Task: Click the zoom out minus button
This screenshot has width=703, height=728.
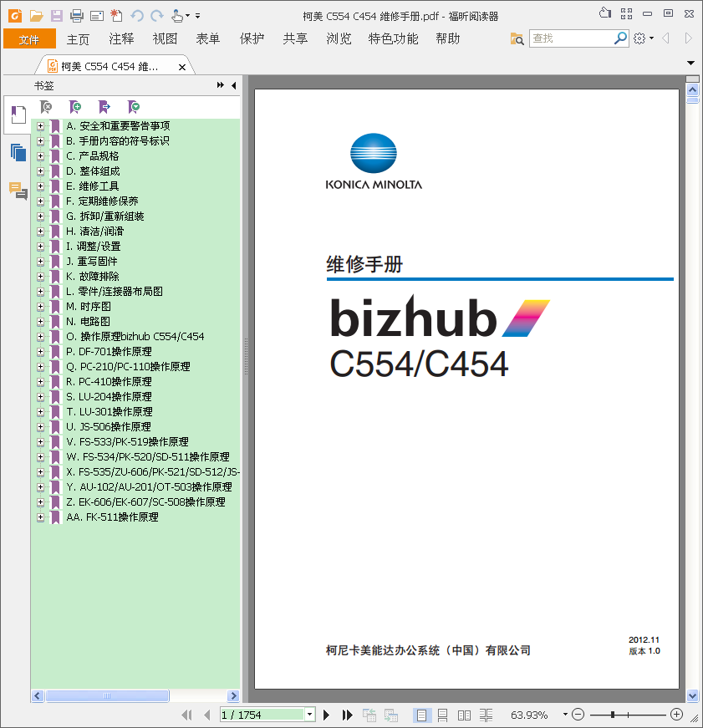Action: click(578, 714)
